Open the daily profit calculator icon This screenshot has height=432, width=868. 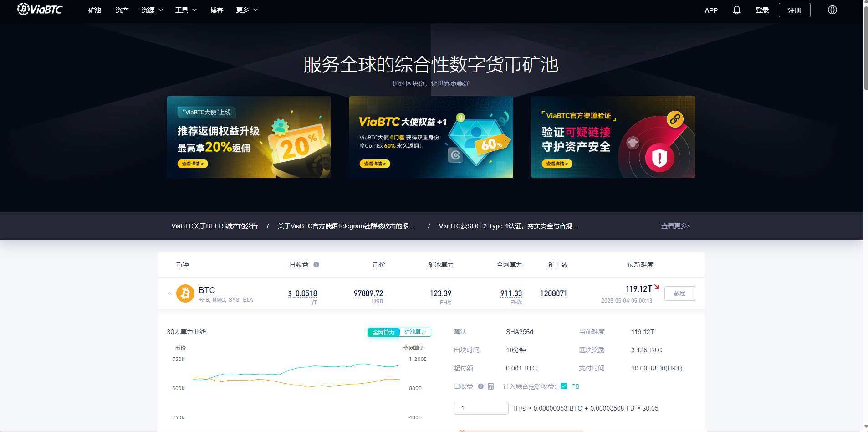[x=491, y=386]
